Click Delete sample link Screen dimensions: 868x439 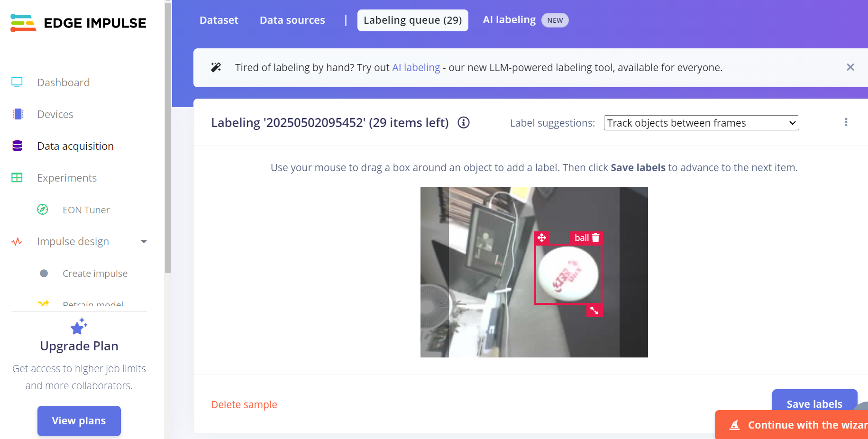pyautogui.click(x=244, y=404)
